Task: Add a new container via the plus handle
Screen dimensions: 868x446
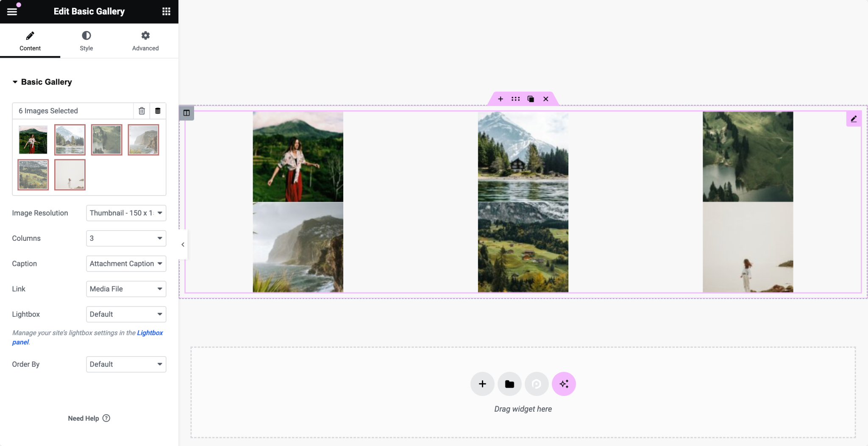Action: click(x=500, y=99)
